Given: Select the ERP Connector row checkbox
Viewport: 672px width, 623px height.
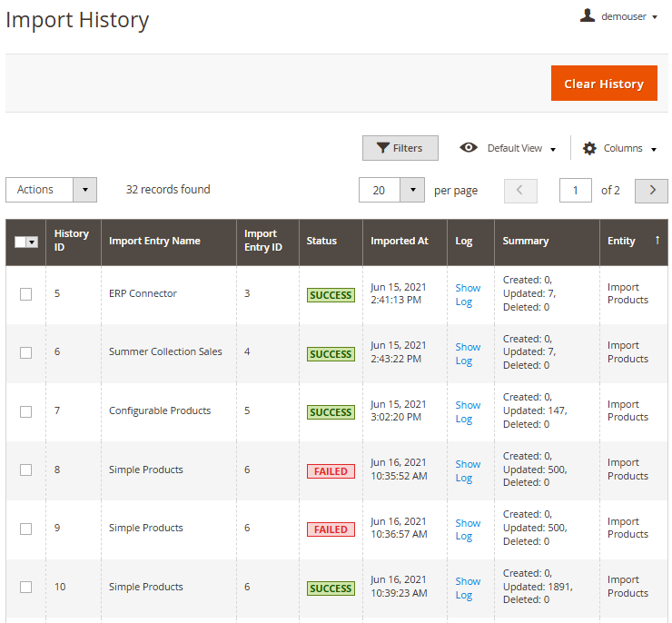Looking at the screenshot, I should pyautogui.click(x=25, y=294).
